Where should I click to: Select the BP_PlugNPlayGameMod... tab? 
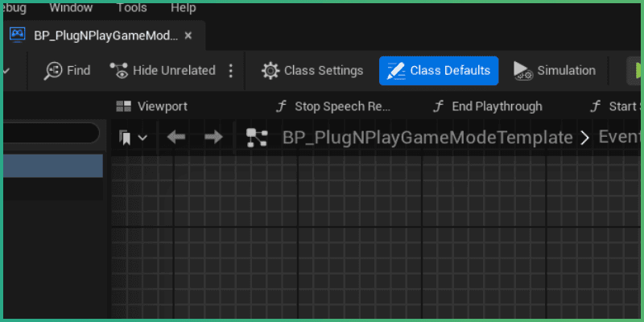104,35
